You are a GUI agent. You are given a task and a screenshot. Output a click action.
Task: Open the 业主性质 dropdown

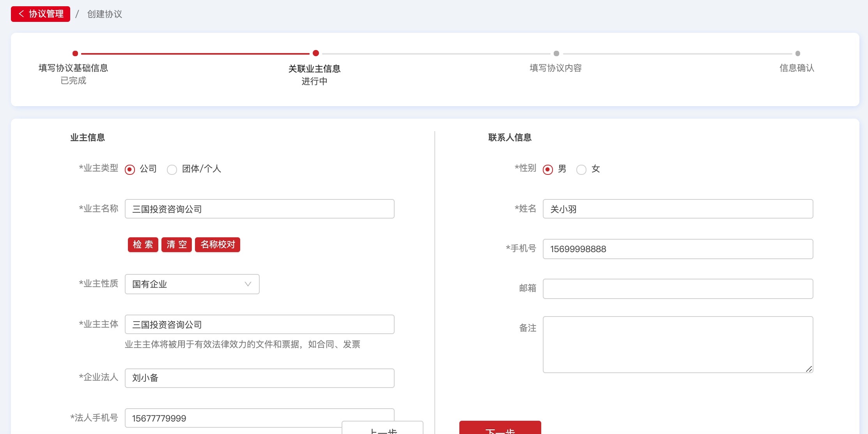pyautogui.click(x=192, y=284)
